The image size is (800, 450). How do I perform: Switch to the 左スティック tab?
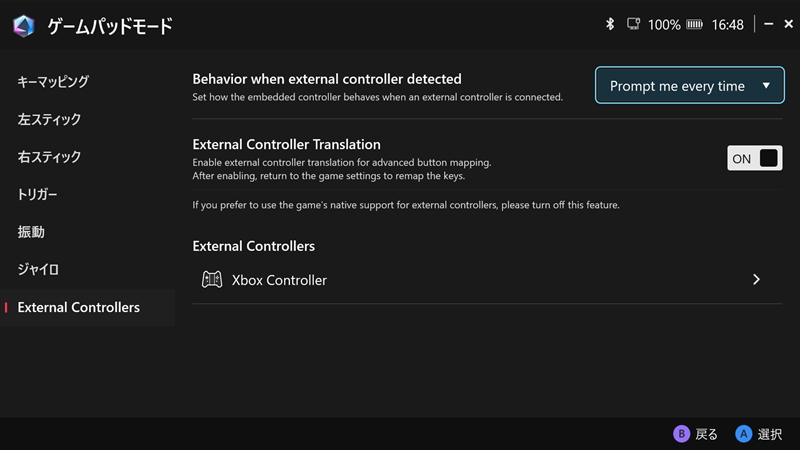coord(49,119)
